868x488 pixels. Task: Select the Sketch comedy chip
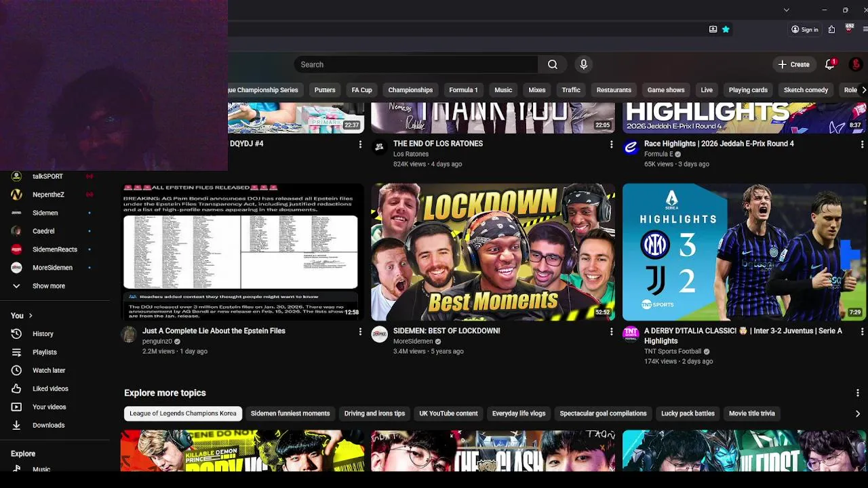[806, 90]
